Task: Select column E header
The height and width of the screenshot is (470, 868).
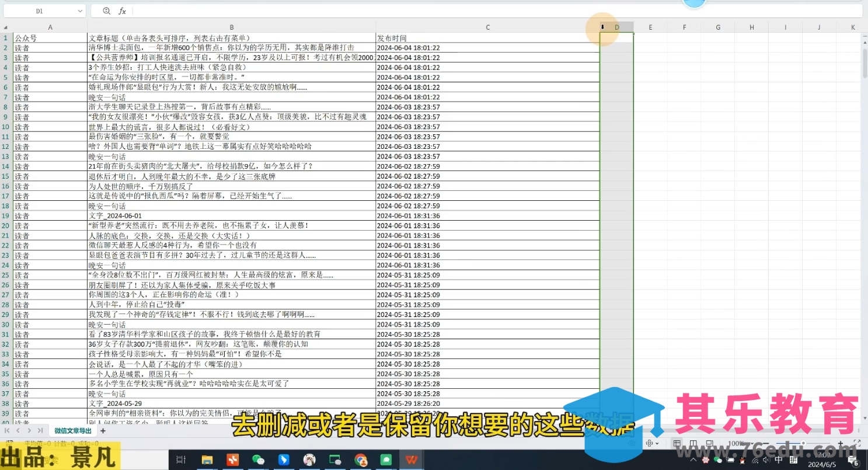Action: 650,27
